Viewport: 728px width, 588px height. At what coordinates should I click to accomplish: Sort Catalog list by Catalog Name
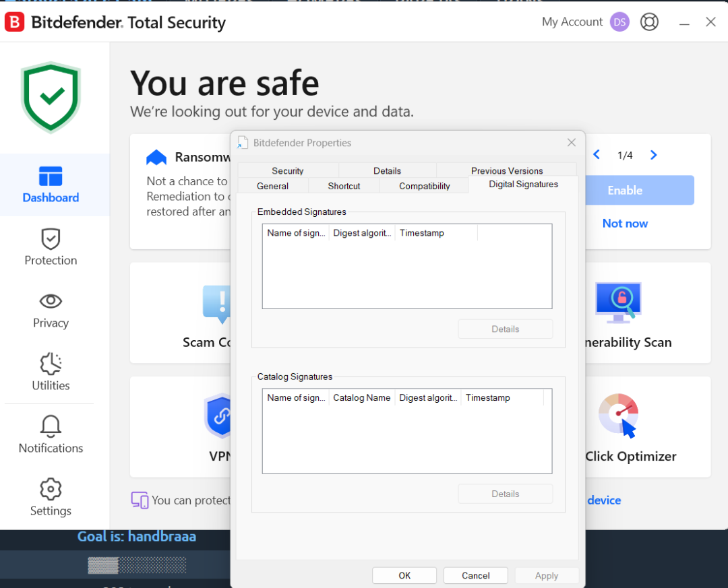click(362, 397)
